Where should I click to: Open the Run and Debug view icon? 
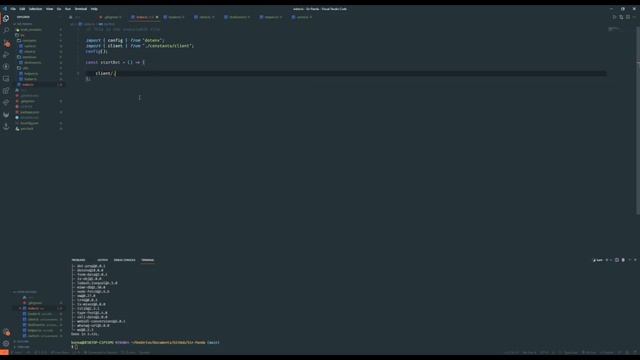pyautogui.click(x=6, y=54)
